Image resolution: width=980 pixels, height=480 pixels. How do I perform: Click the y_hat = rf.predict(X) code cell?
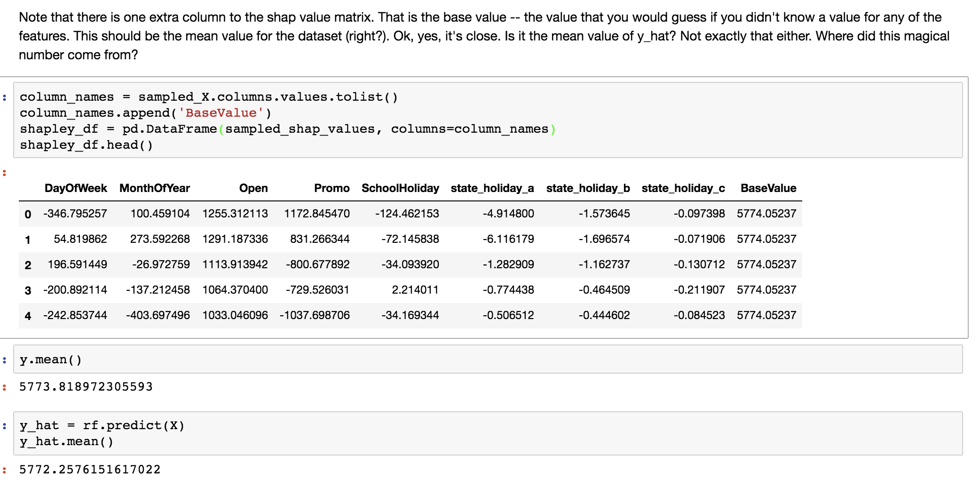(102, 425)
